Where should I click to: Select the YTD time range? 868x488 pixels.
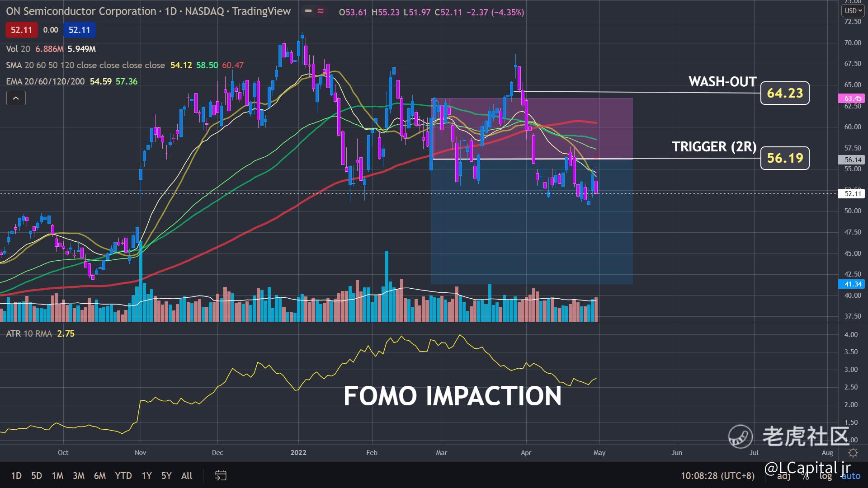[123, 475]
